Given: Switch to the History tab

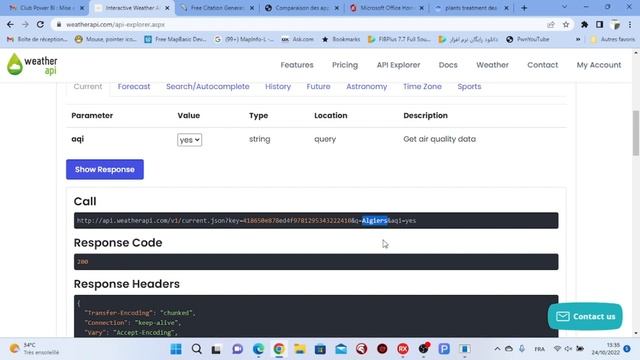Looking at the screenshot, I should point(278,87).
